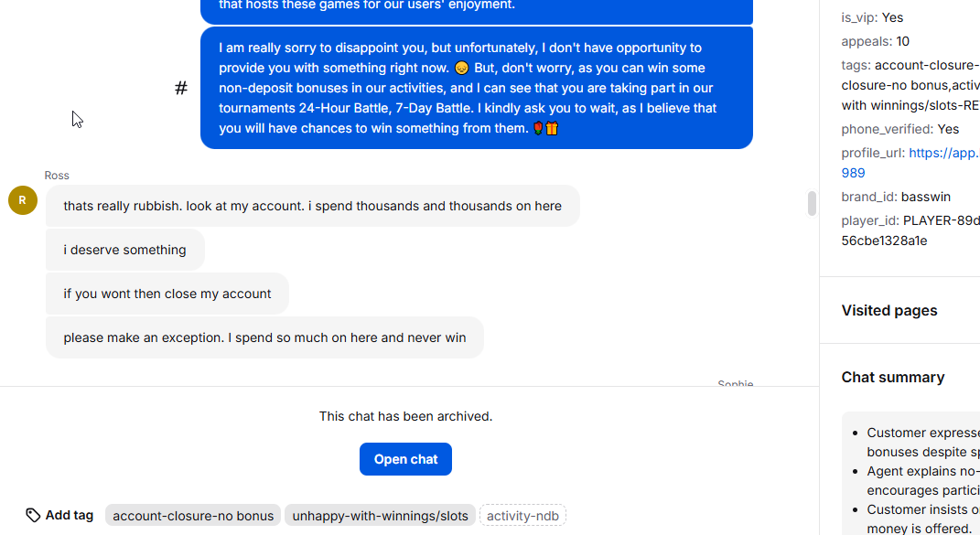Image resolution: width=980 pixels, height=535 pixels.
Task: Click the chat scrollbar handle
Action: 812,204
